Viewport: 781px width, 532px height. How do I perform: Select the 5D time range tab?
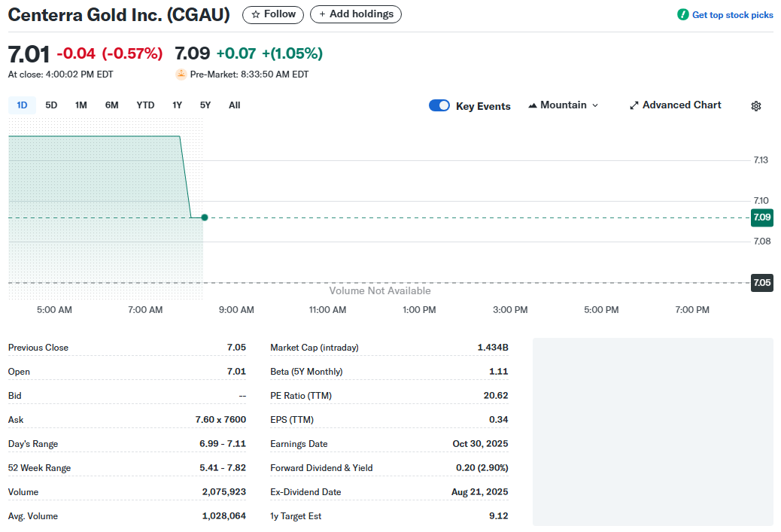[51, 105]
